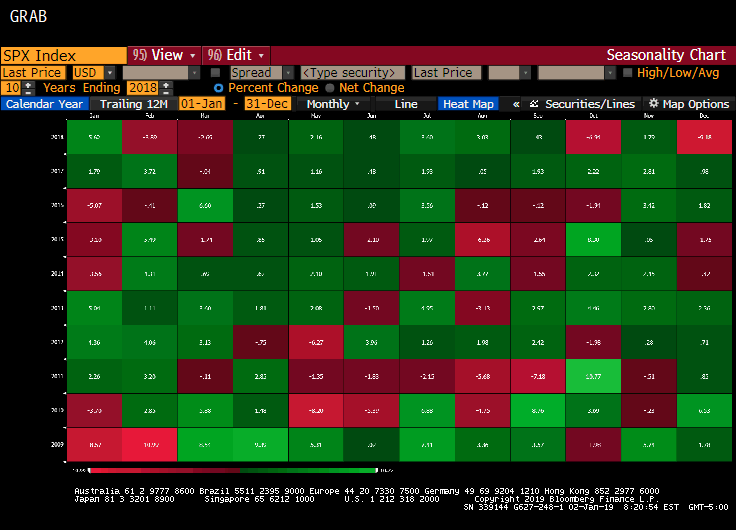Click the red-to-green color scale legend bar

pyautogui.click(x=233, y=470)
